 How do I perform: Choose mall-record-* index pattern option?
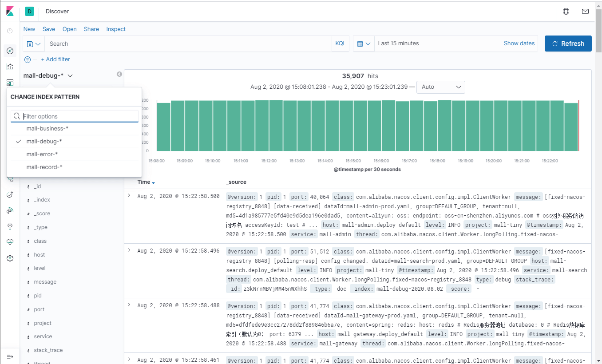(44, 167)
